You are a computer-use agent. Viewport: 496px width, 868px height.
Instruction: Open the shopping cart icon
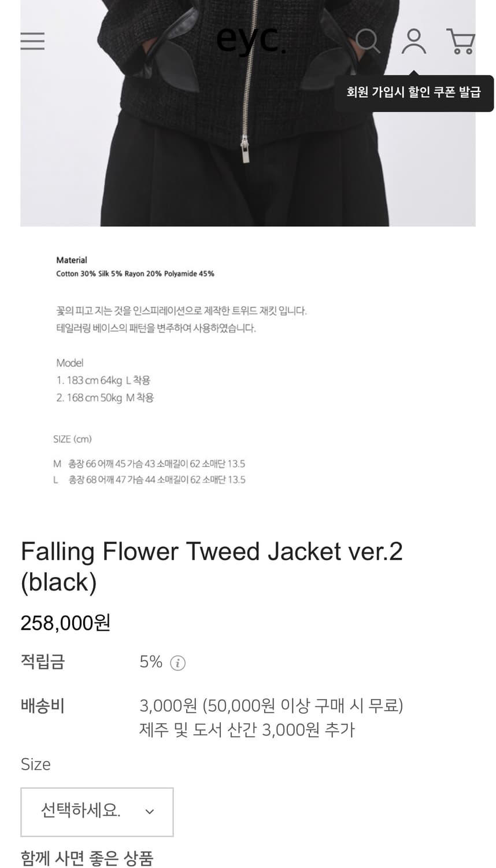click(461, 41)
